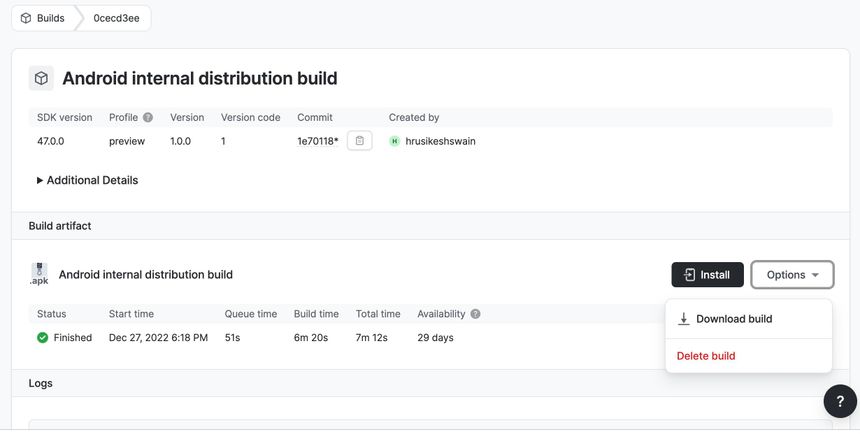Click the Availability help question mark icon
This screenshot has width=860, height=434.
click(475, 314)
